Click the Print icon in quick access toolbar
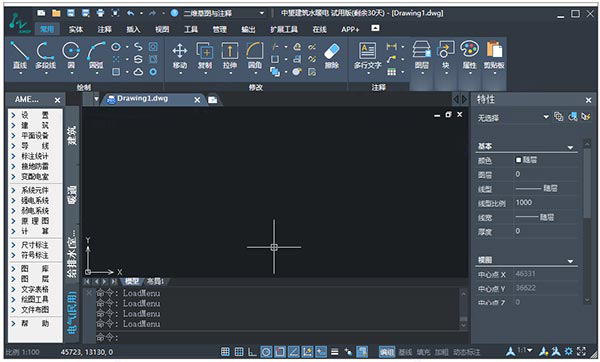The image size is (600, 362). (100, 13)
